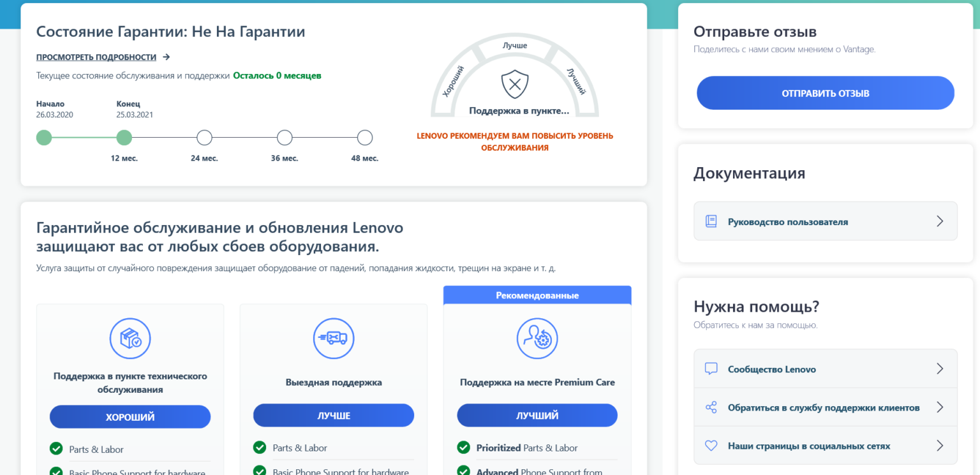980x475 pixels.
Task: Click the social media heart icon
Action: pyautogui.click(x=711, y=446)
